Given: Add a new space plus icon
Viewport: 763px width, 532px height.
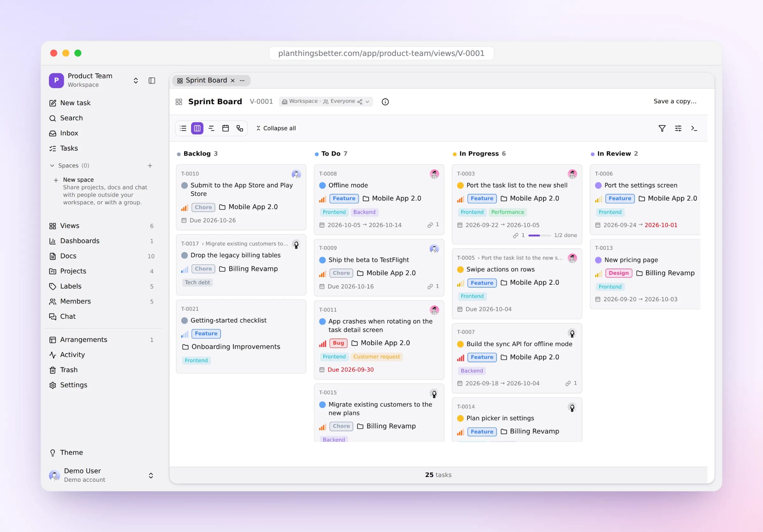Looking at the screenshot, I should coord(150,166).
